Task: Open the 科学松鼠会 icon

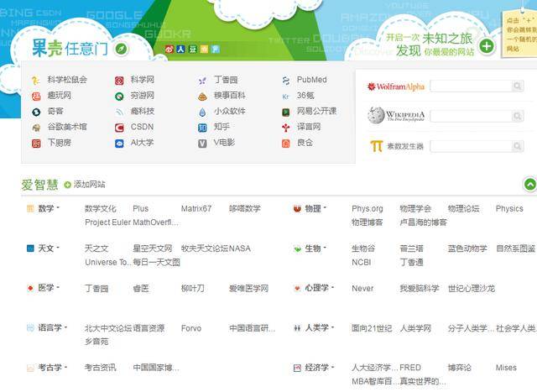Action: coord(36,81)
